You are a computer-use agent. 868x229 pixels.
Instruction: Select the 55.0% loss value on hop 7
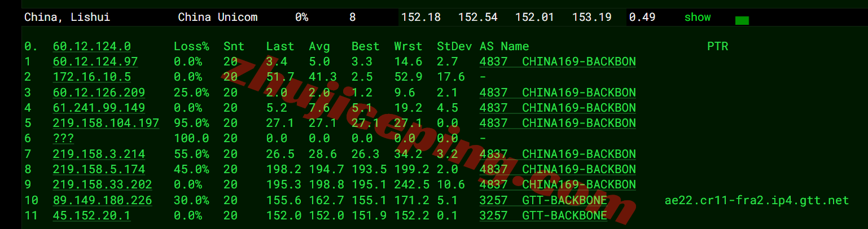(191, 154)
